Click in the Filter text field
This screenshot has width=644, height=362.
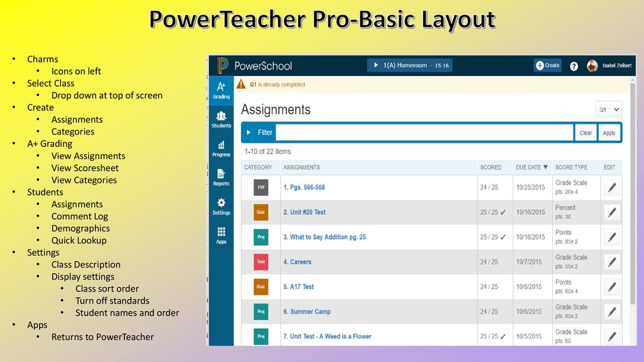425,133
